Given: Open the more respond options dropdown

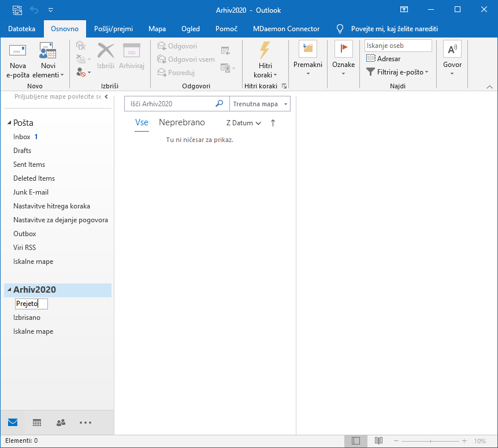Looking at the screenshot, I should coord(228,68).
